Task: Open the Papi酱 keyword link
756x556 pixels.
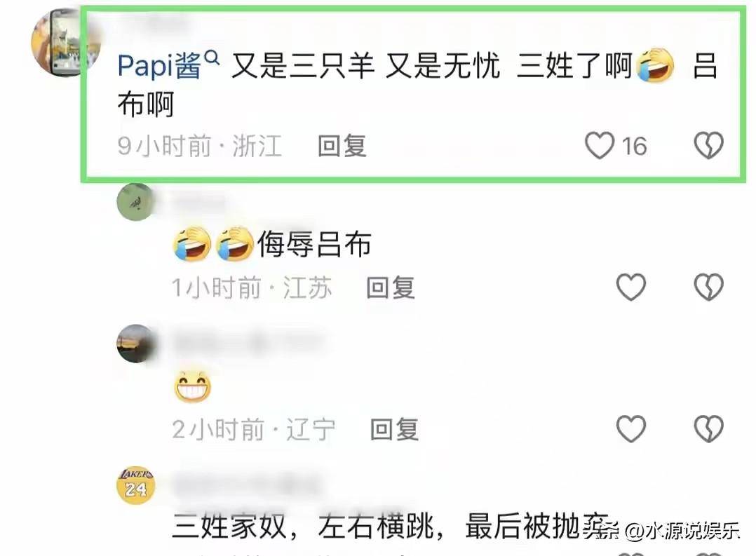Action: pos(160,66)
